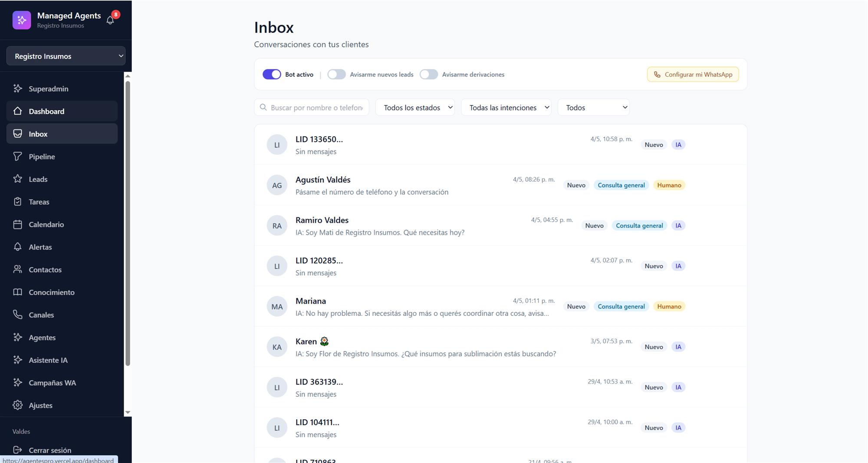868x463 pixels.
Task: Click the LI avatar for LID 363139
Action: coord(277,387)
